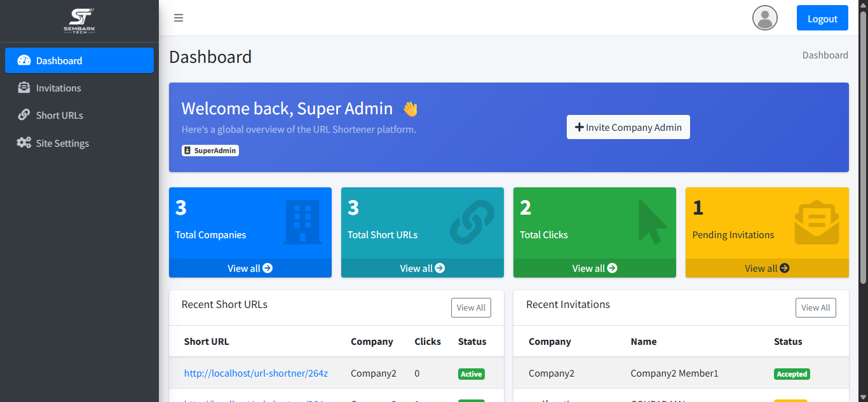Click the Accepted status badge for Company2
The image size is (868, 402).
coord(792,374)
